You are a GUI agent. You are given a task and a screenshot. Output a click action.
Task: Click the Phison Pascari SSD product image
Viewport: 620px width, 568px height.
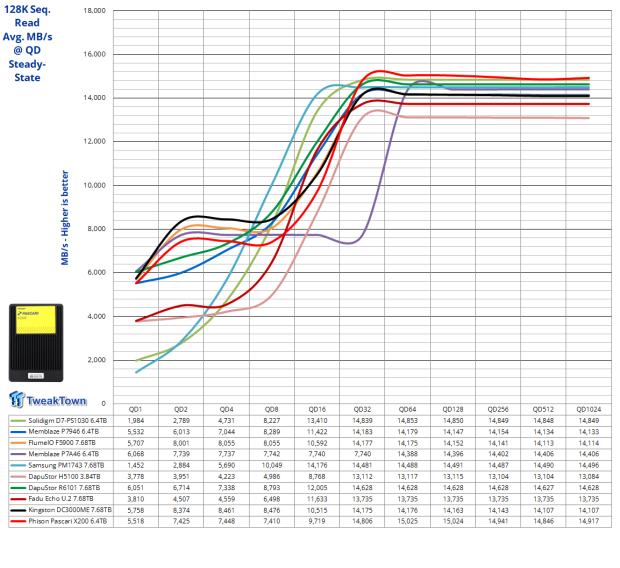pyautogui.click(x=36, y=343)
